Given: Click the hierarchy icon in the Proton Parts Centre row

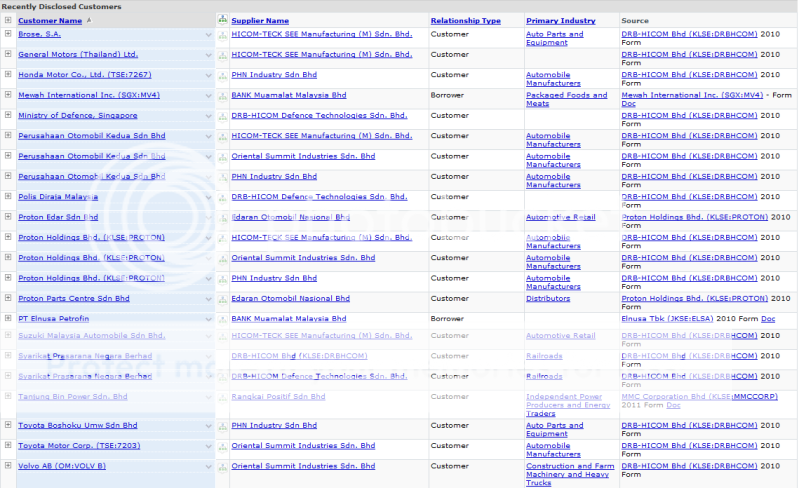Looking at the screenshot, I should click(222, 299).
